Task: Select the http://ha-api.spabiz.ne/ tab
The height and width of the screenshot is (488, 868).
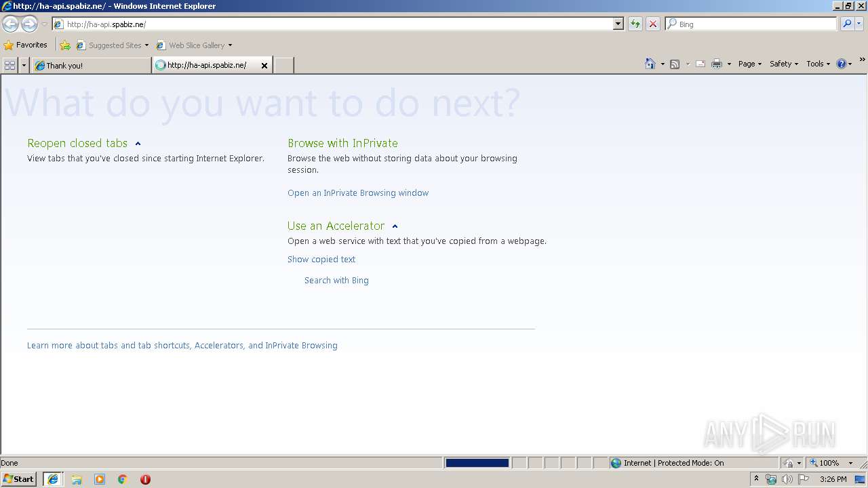Action: 207,65
